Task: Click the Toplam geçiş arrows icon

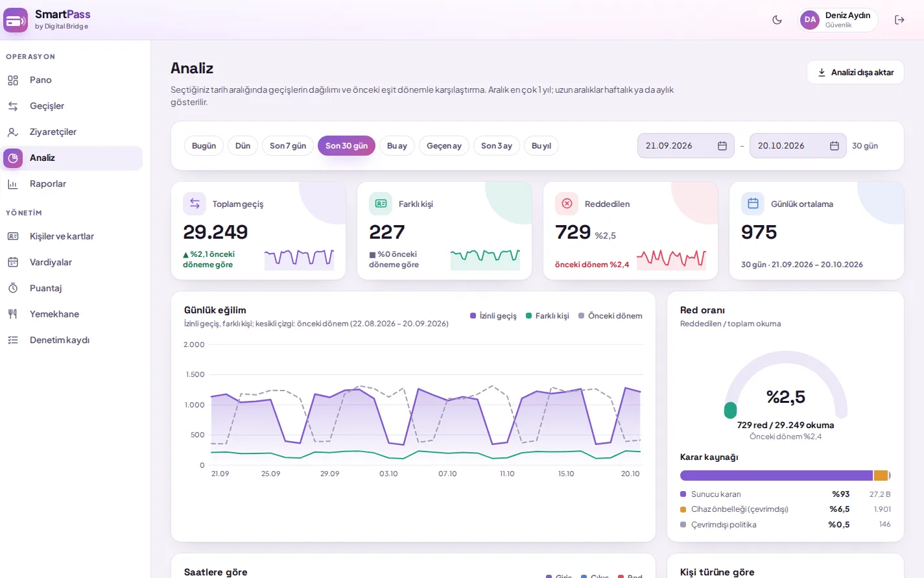Action: point(195,204)
